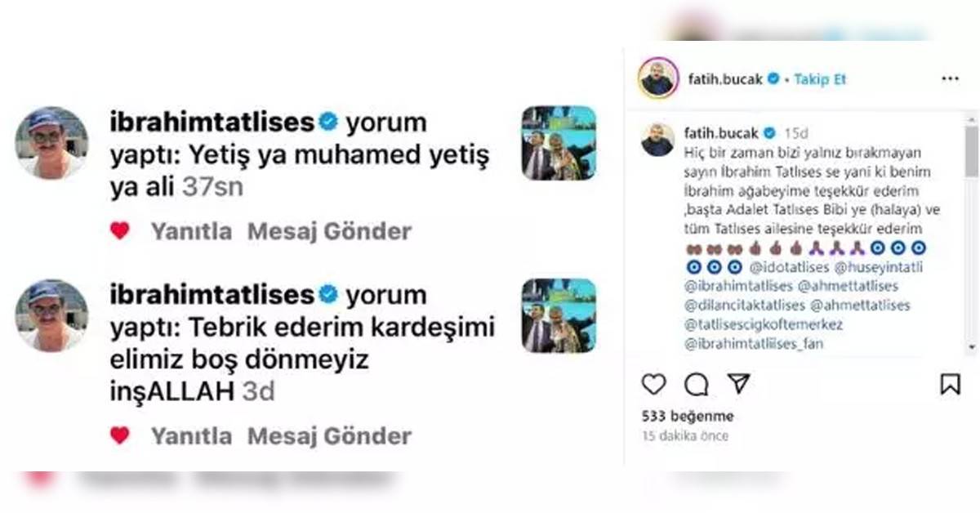This screenshot has height=513, width=980.
Task: Open the three-dot more options menu
Action: [x=950, y=79]
